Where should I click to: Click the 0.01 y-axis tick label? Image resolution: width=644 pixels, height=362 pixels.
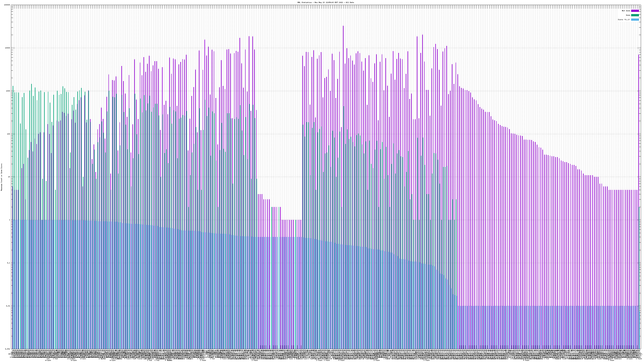click(8, 306)
